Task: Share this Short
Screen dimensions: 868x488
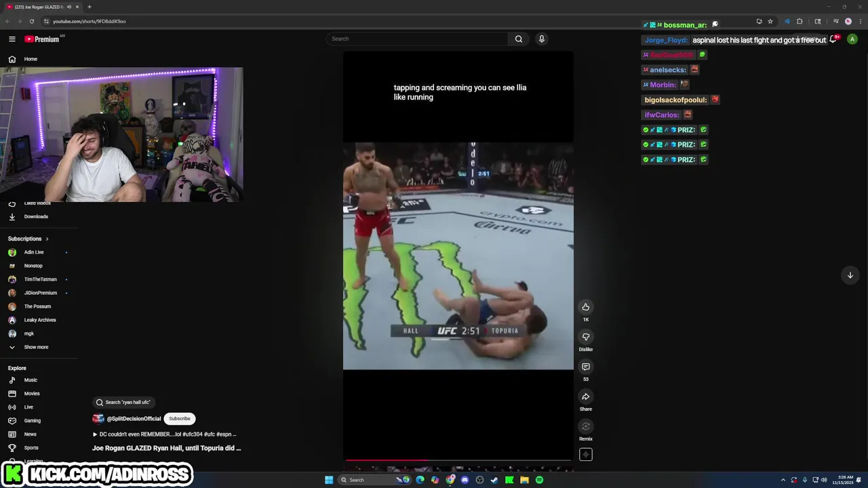Action: [586, 396]
